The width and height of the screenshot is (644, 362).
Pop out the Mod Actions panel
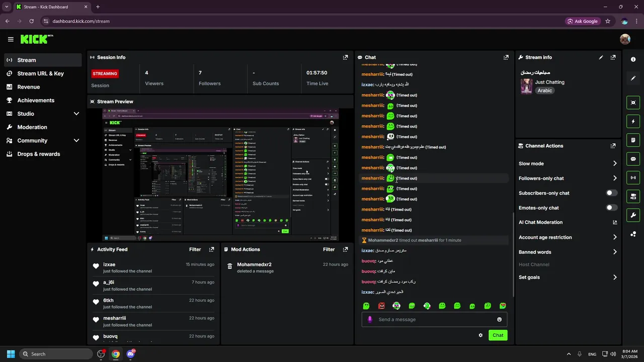(345, 249)
